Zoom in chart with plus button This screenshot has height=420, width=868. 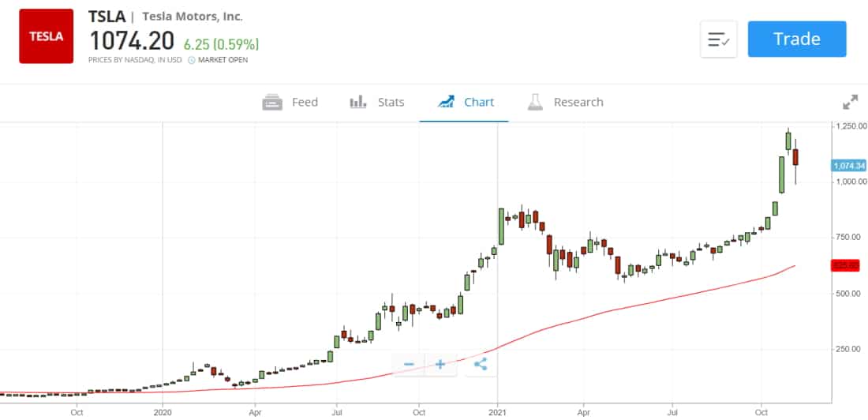(440, 364)
